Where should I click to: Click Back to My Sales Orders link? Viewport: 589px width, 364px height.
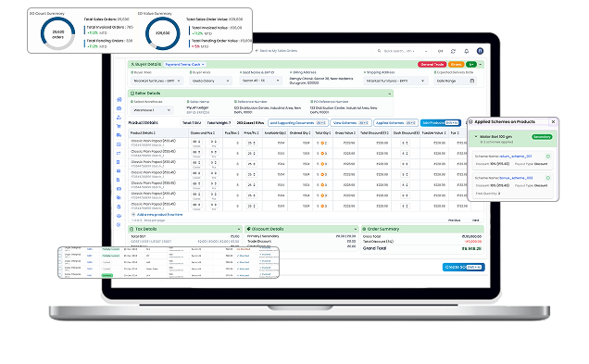(x=276, y=51)
